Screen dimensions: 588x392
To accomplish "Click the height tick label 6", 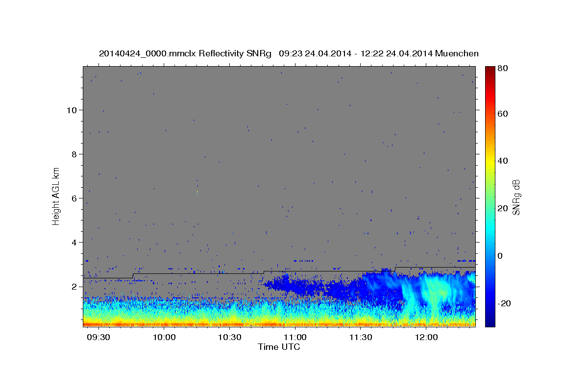I will click(x=74, y=198).
